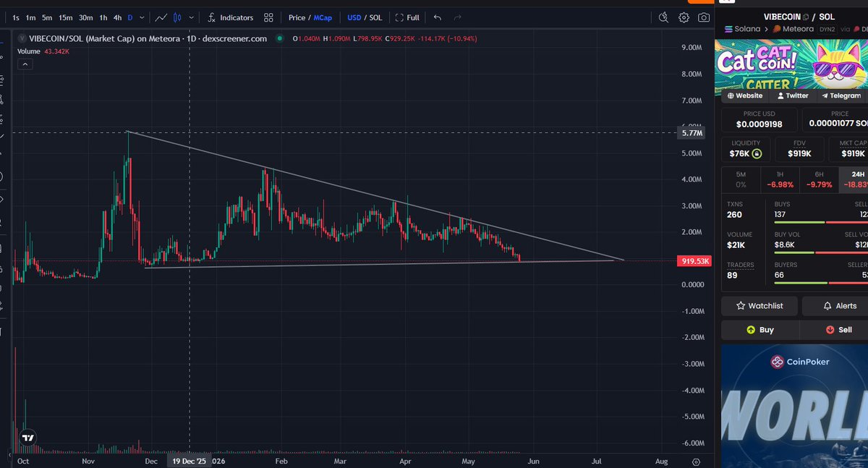This screenshot has width=868, height=468.
Task: Switch chart to Full screen mode
Action: click(407, 17)
